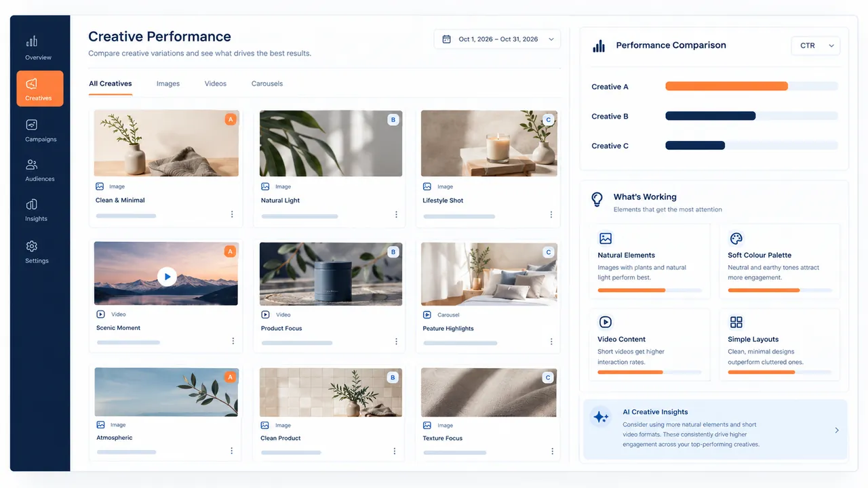Go to Campaigns in the sidebar
868x488 pixels.
[x=40, y=131]
